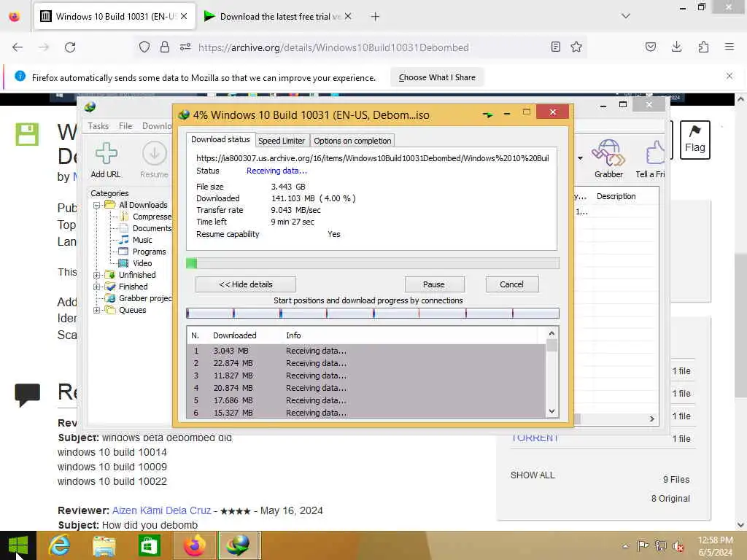
Task: Open Windows Start button
Action: pyautogui.click(x=18, y=545)
